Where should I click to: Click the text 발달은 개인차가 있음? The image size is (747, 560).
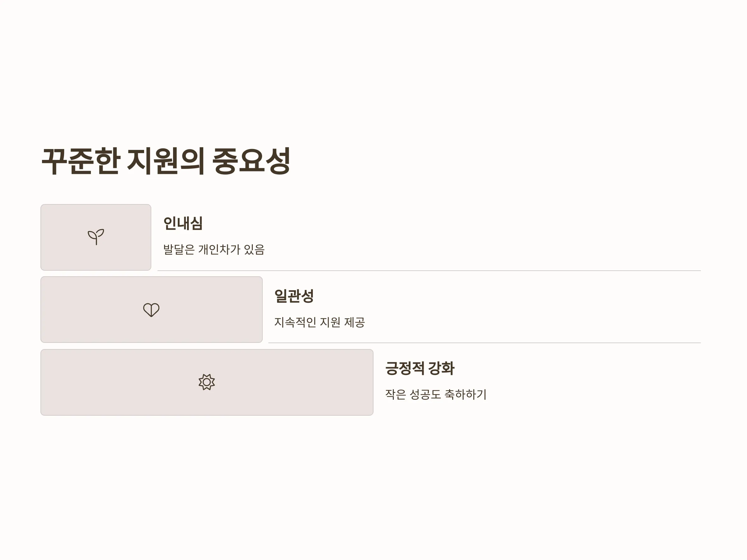[214, 250]
